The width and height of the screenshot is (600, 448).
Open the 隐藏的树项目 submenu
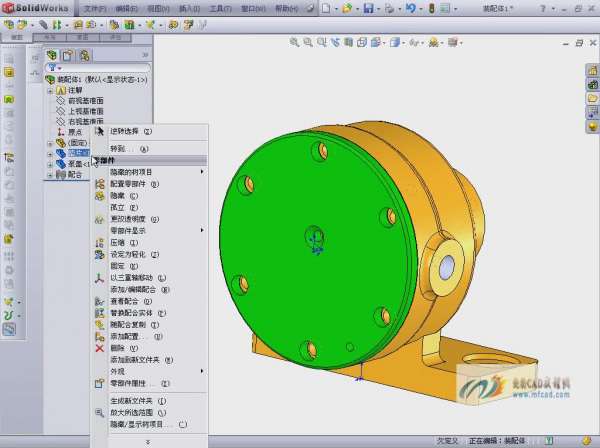(149, 172)
